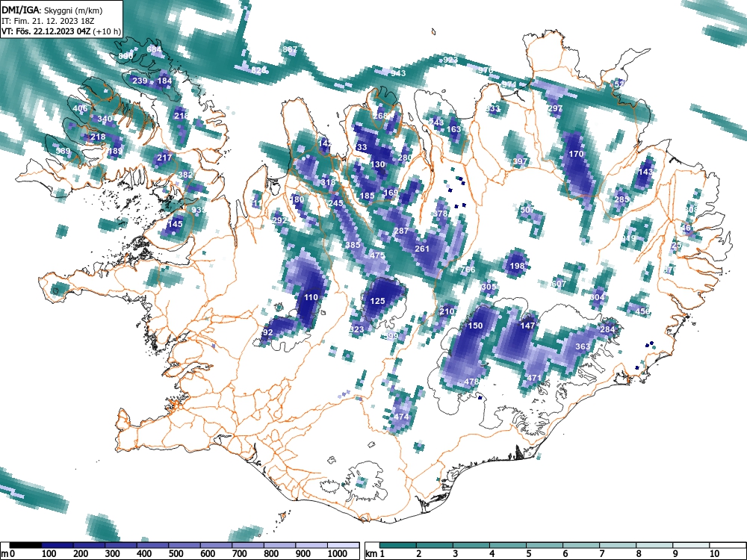Click the '287' visibility value
Screen dimensions: 747x560
pos(401,231)
